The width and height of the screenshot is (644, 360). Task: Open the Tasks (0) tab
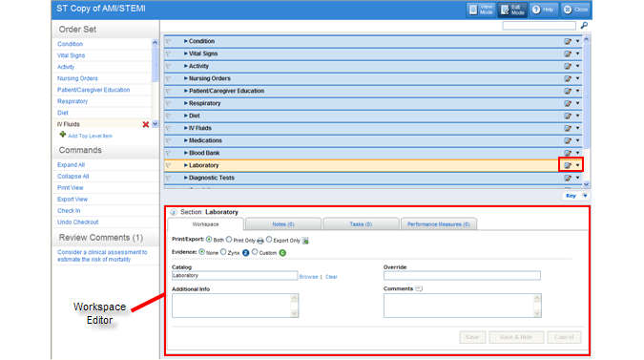[x=361, y=224]
